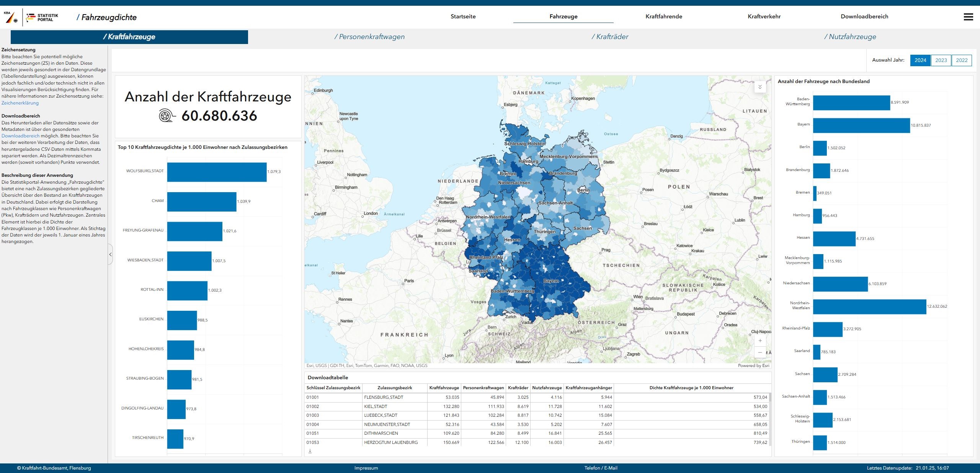
Task: Collapse the left sidebar panel
Action: click(110, 254)
